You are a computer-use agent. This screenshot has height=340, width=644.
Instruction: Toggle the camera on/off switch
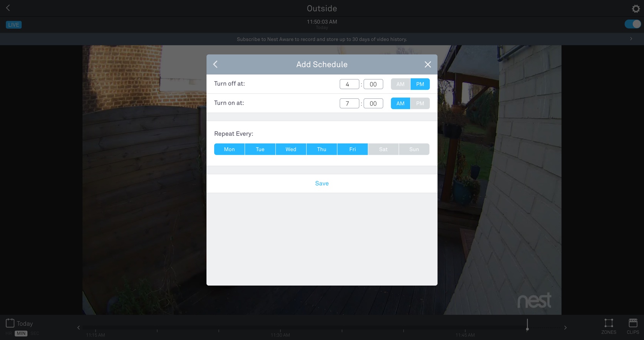[x=632, y=24]
